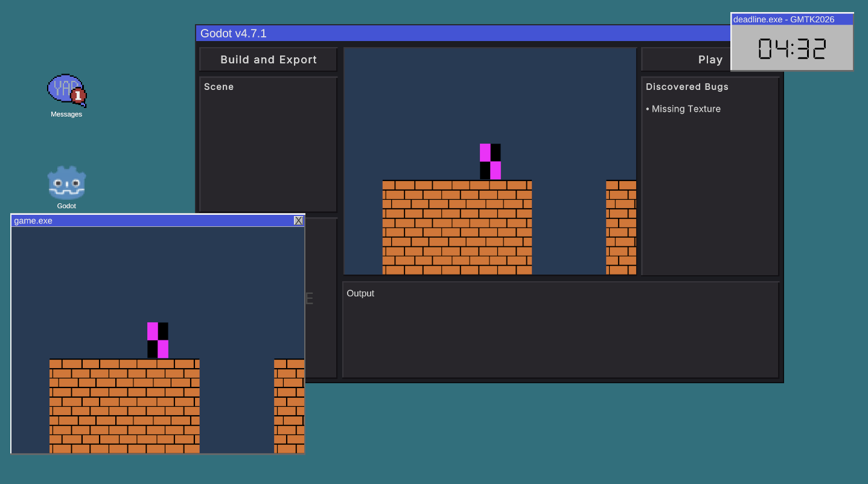Select the missing-texture sprite in Godot viewport
868x484 pixels.
pyautogui.click(x=490, y=162)
